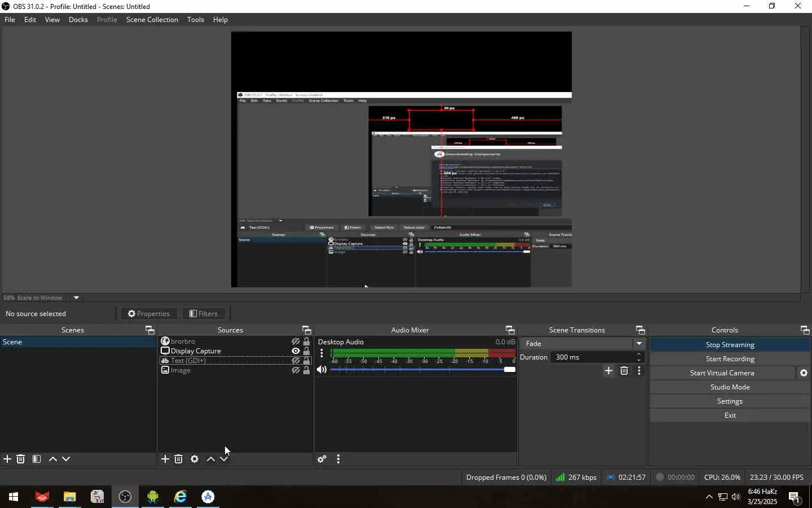Pop out the Scene Transitions dock

pos(641,330)
